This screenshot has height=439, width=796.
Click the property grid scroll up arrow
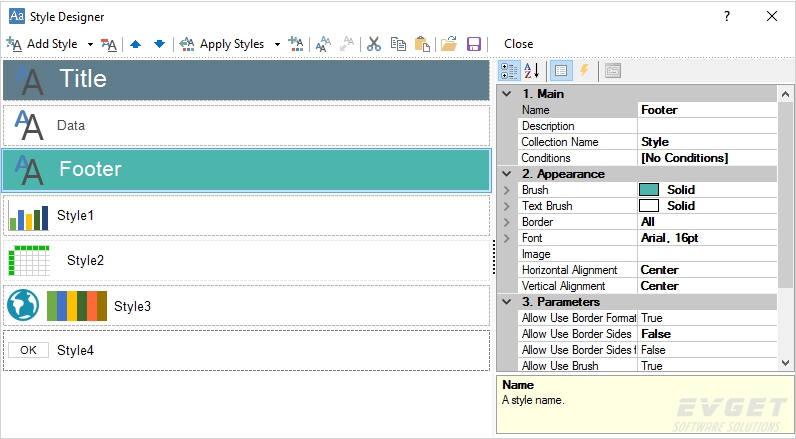(785, 94)
